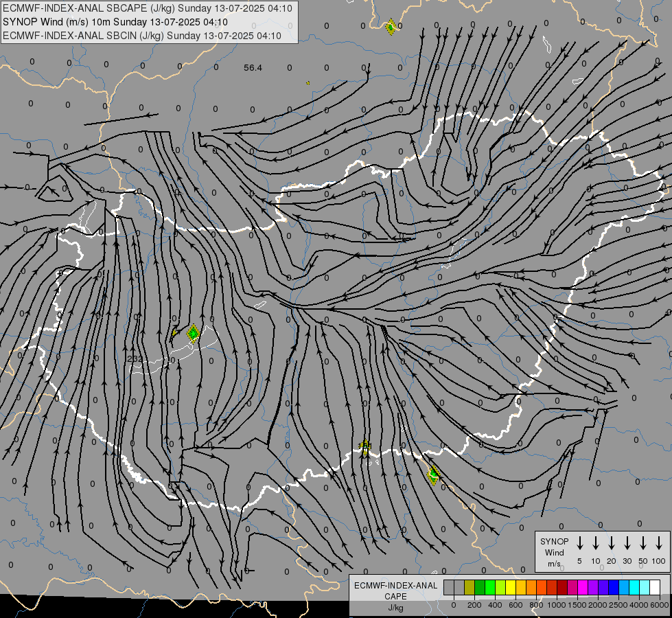
Task: Click the 200 label under the CAPE colorbar
Action: [x=474, y=605]
